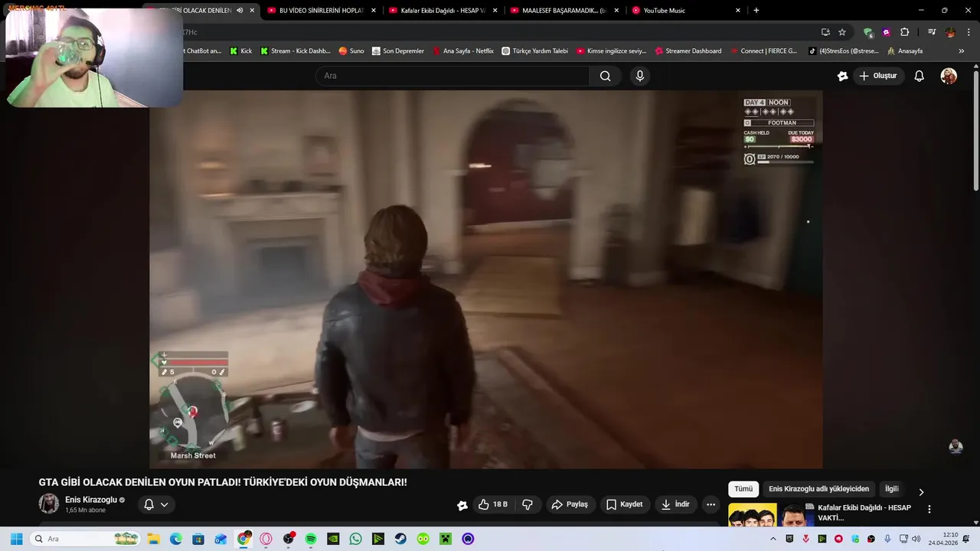Screen dimensions: 980x551
Task: Click the page vertical scrollbar thumb
Action: click(975, 130)
